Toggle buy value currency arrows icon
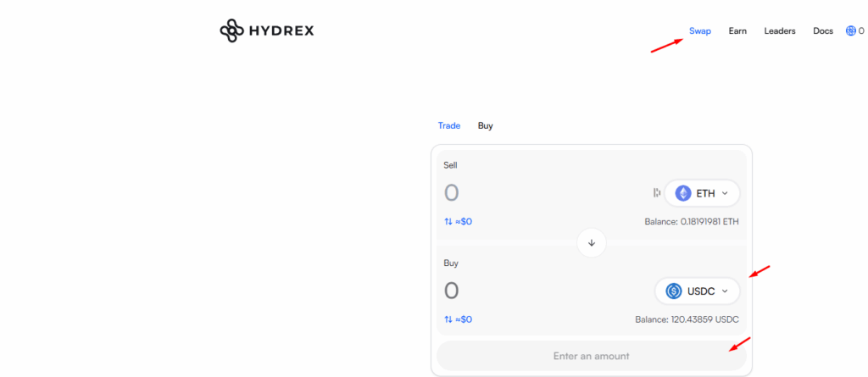This screenshot has height=377, width=868. 448,319
